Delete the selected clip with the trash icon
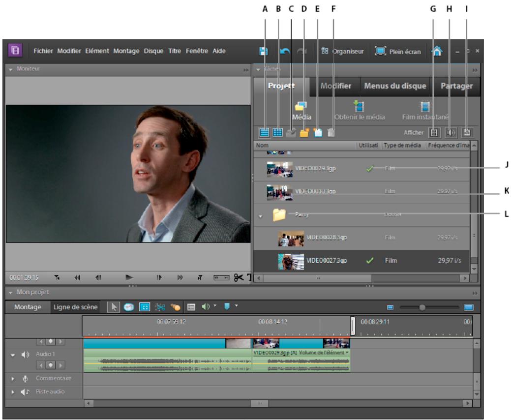The image size is (511, 420). click(x=331, y=133)
